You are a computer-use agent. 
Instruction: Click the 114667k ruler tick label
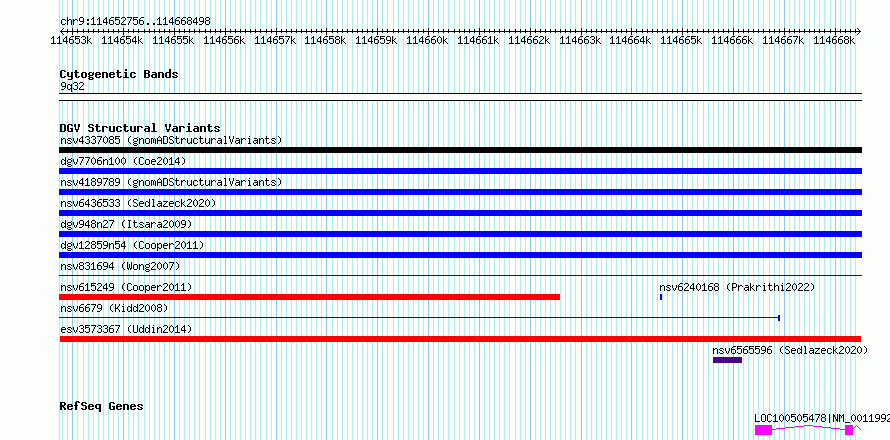tap(783, 40)
